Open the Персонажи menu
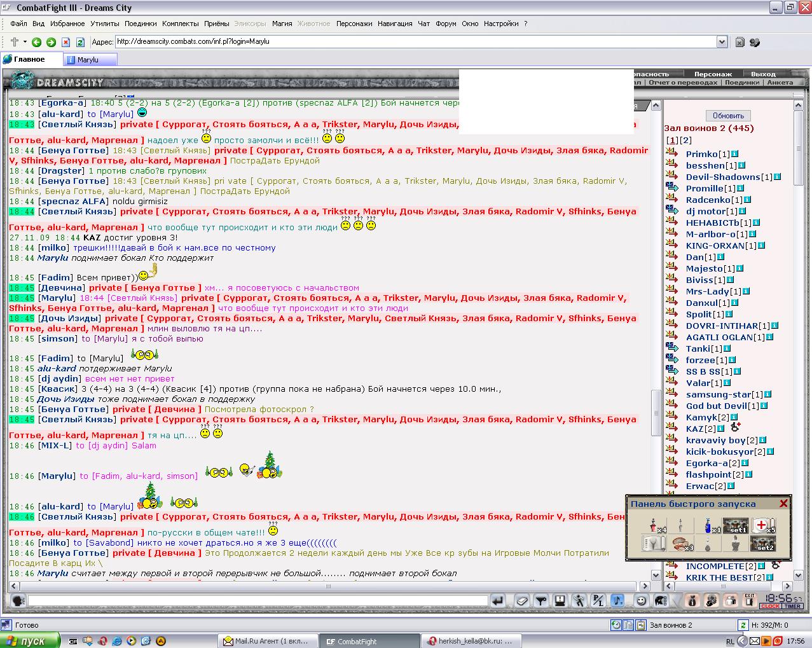The image size is (812, 648). (354, 24)
